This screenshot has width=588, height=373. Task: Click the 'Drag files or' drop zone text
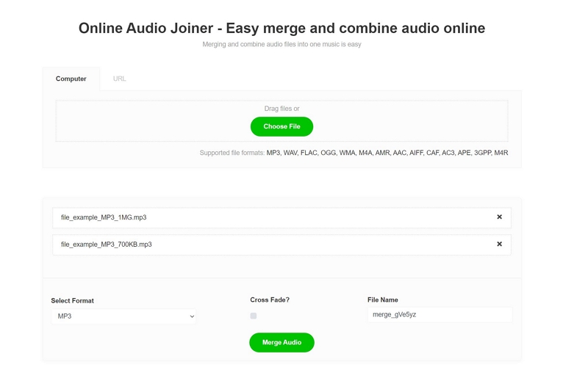point(282,109)
